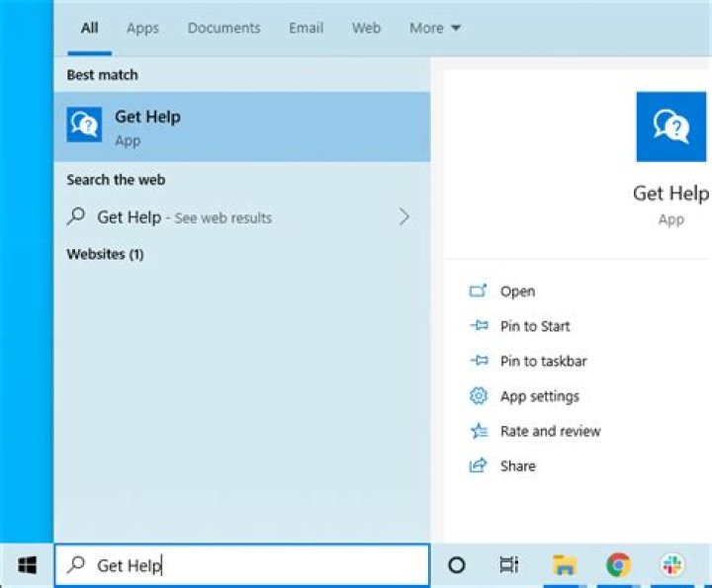Click the Get Help icon in Best match
Viewport: 712px width, 588px height.
click(84, 126)
